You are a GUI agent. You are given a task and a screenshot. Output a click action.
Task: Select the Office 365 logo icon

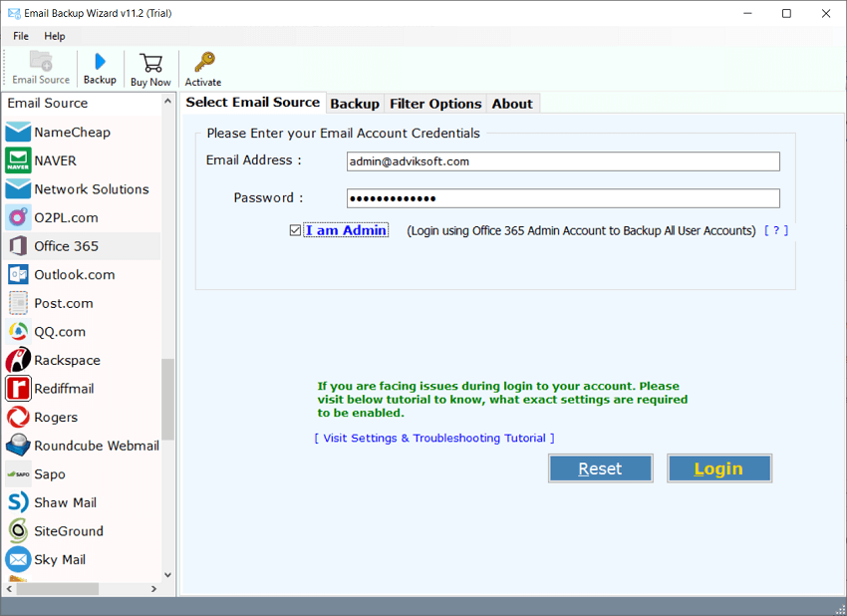coord(18,246)
